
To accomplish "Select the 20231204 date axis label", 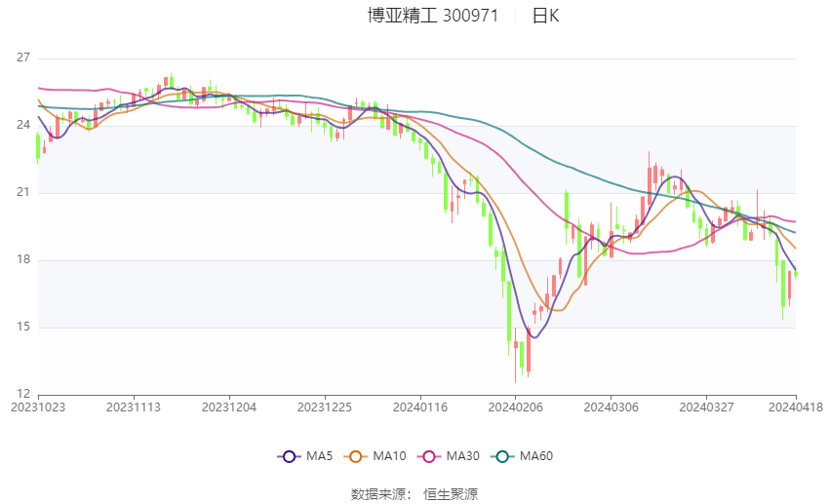I will [x=229, y=407].
